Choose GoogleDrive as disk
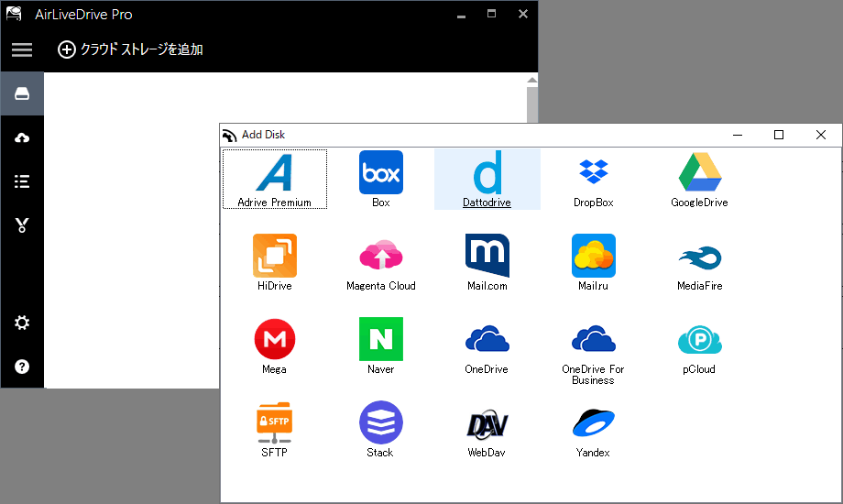Image resolution: width=843 pixels, height=504 pixels. point(699,179)
